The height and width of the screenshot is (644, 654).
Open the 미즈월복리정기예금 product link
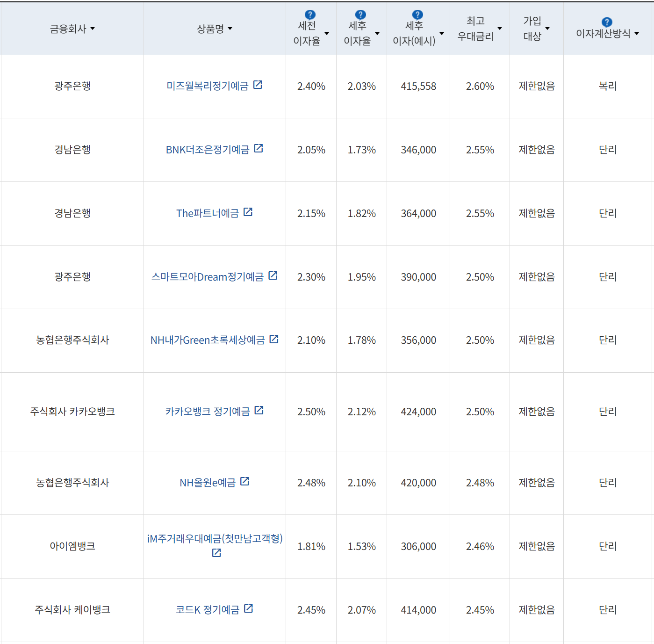click(x=207, y=86)
